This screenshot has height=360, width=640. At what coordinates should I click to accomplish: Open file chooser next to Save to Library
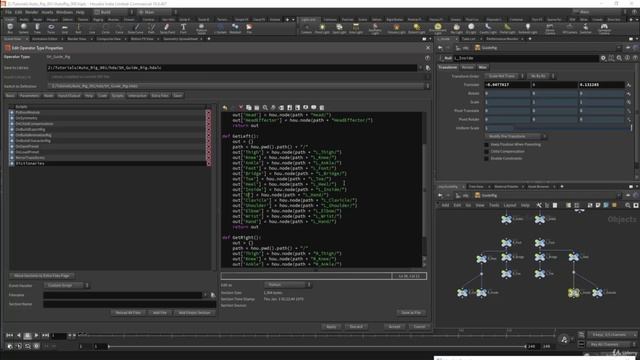click(428, 68)
